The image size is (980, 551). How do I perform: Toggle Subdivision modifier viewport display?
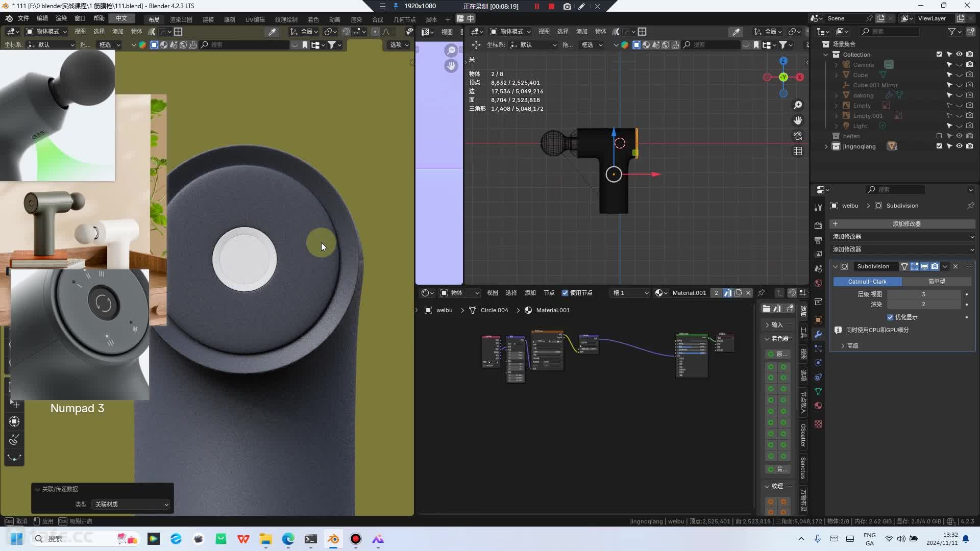pos(924,266)
